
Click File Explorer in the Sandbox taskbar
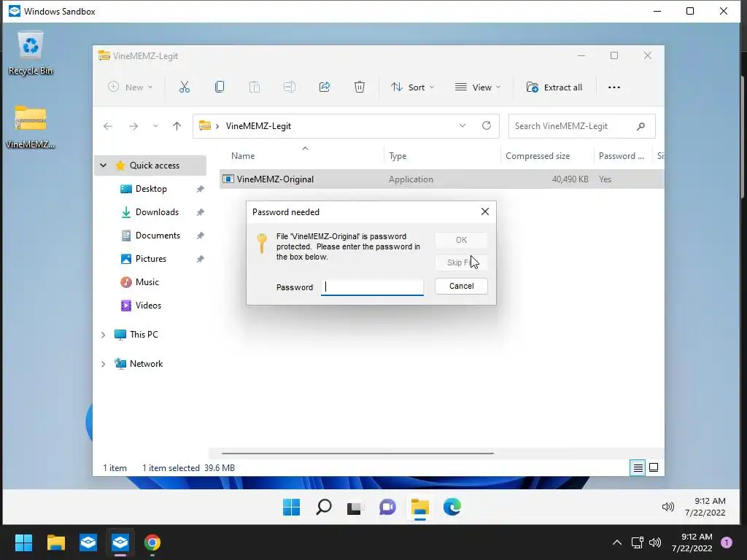point(419,507)
